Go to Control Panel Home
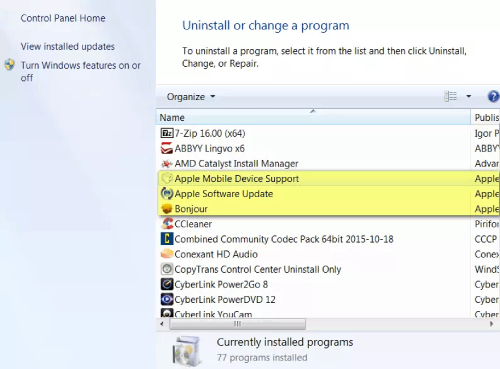The height and width of the screenshot is (369, 500). coord(63,18)
